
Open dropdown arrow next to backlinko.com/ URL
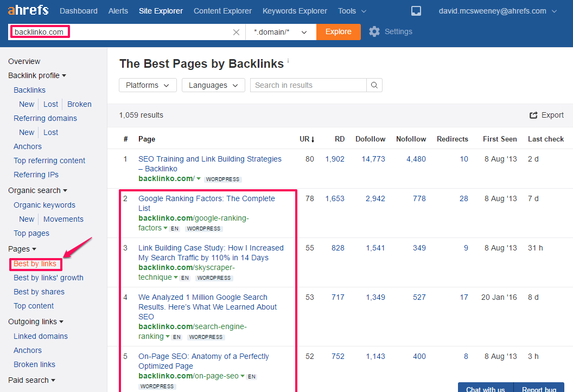(x=199, y=179)
